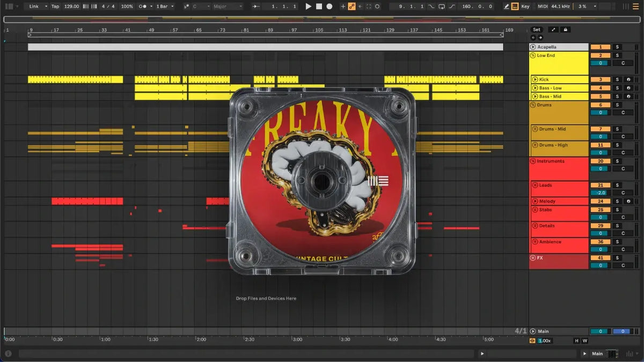Click the Set locator button
Viewport: 644px width, 362px height.
click(537, 29)
